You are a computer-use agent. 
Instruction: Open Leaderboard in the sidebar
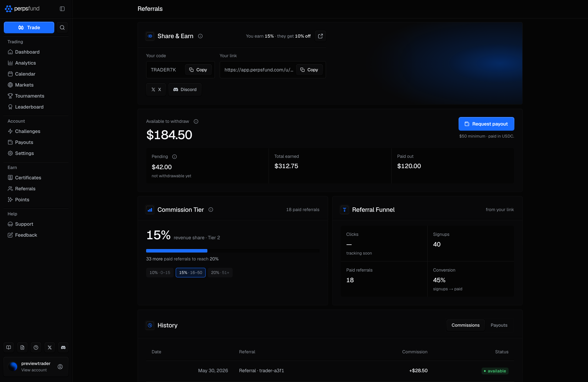36,107
